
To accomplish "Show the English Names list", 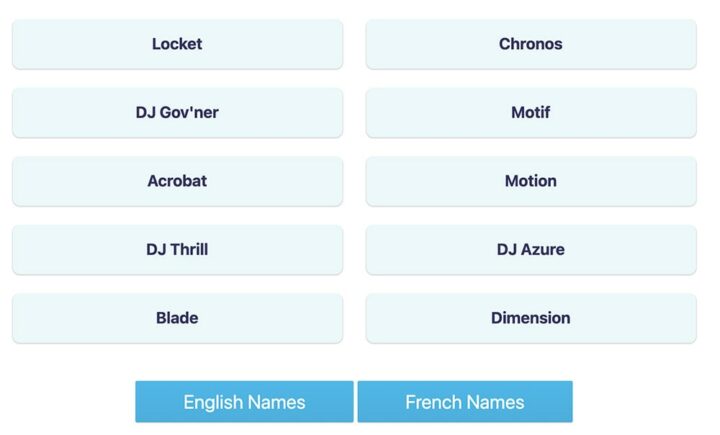I will pos(244,402).
